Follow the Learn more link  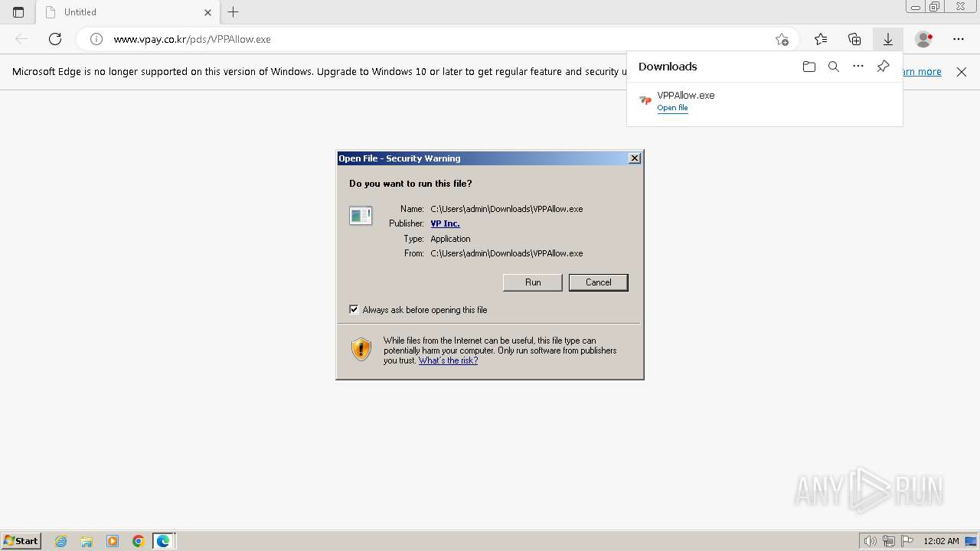922,72
